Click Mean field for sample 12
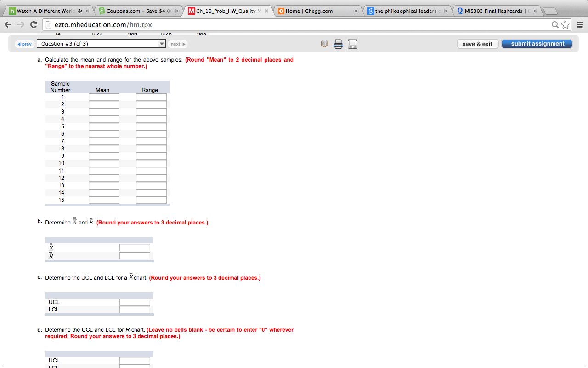Viewport: 588px width, 368px height. [x=104, y=178]
